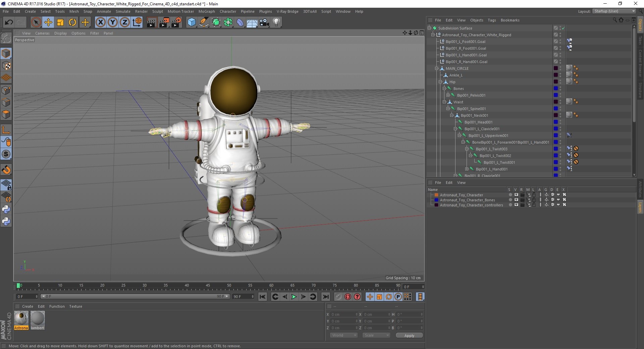Click the Make Editable icon
644x349 pixels.
6,38
